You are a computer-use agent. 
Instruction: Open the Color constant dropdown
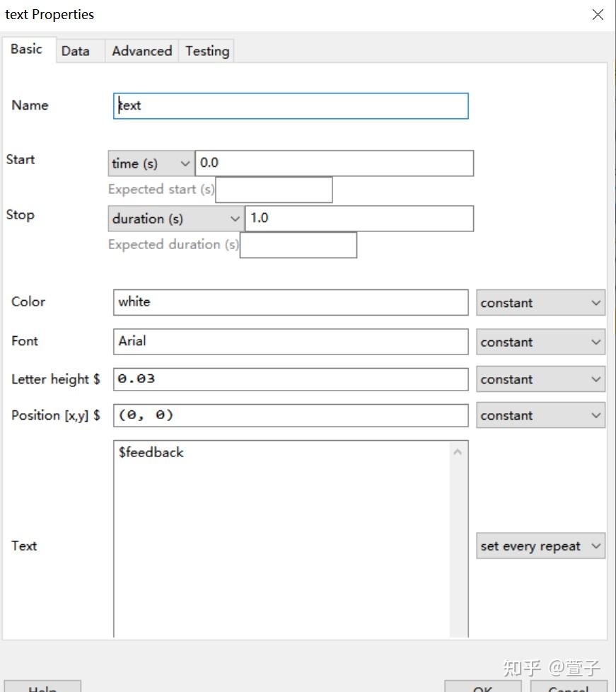[x=540, y=303]
